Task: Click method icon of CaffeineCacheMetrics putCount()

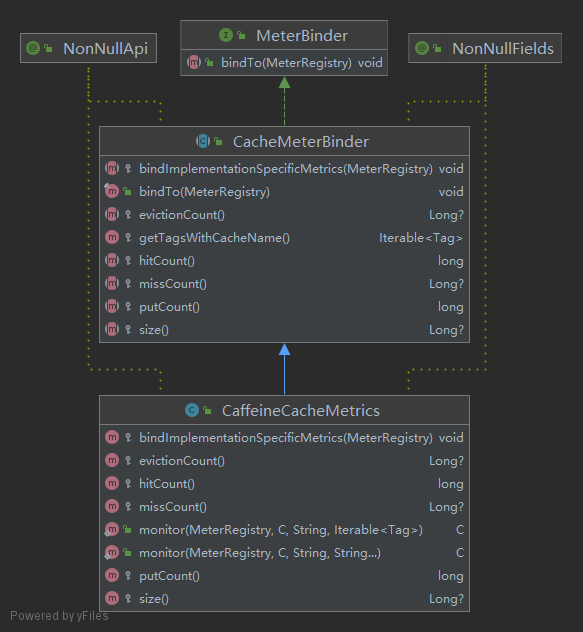Action: 112,575
